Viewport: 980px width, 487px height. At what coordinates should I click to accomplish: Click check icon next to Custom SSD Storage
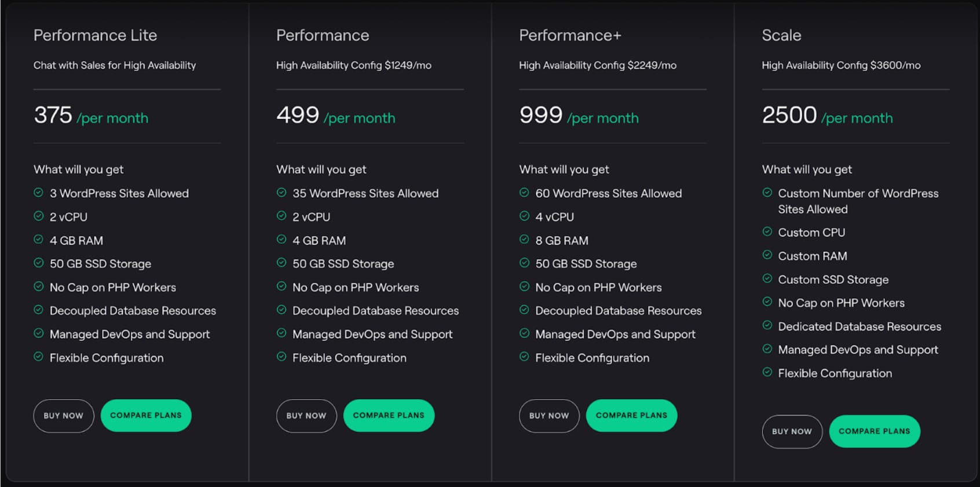coord(767,279)
